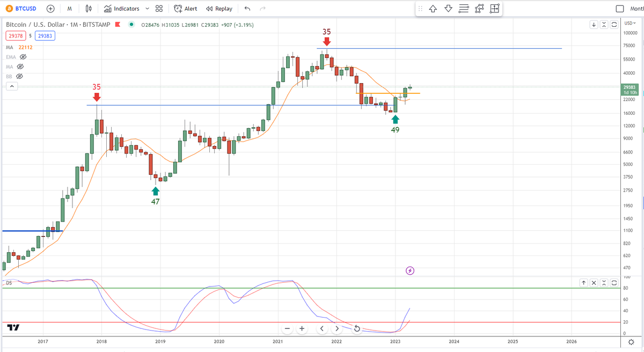This screenshot has width=644, height=352.
Task: Create a new Alert
Action: click(x=186, y=9)
